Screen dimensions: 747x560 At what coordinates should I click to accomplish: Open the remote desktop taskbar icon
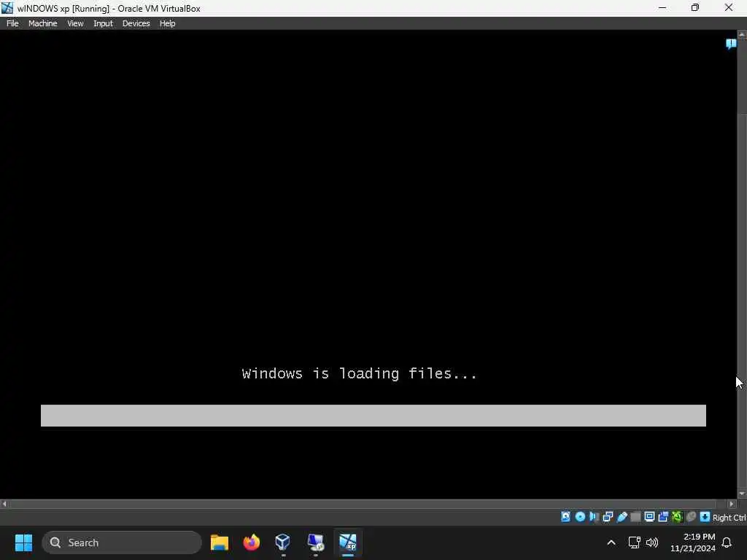315,542
